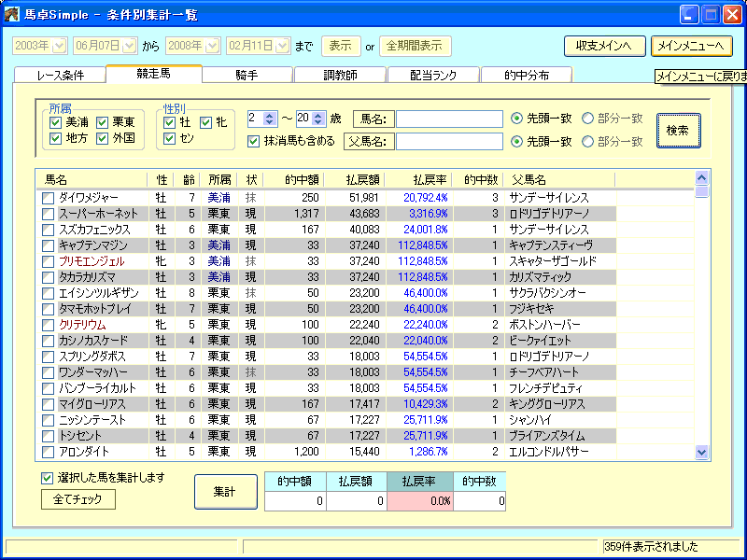This screenshot has width=747, height=560.
Task: Click the list scroll down arrow
Action: click(x=702, y=452)
